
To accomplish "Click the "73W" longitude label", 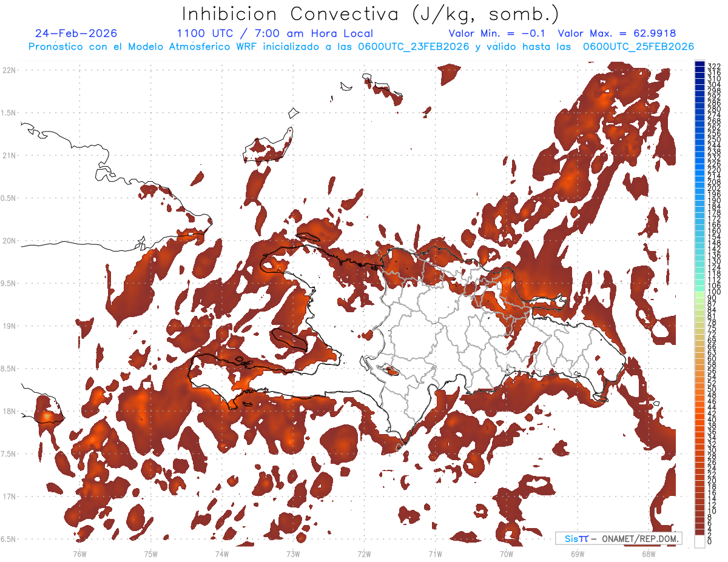I will [293, 554].
